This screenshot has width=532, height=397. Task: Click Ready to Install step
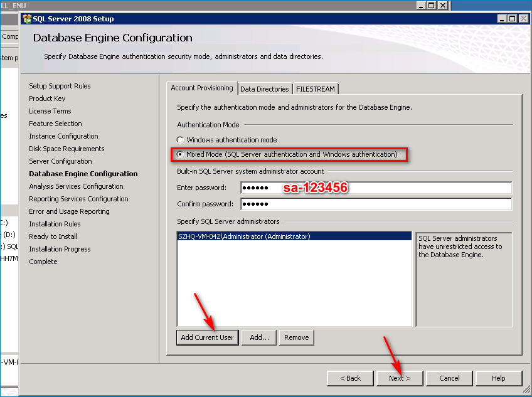pos(53,236)
